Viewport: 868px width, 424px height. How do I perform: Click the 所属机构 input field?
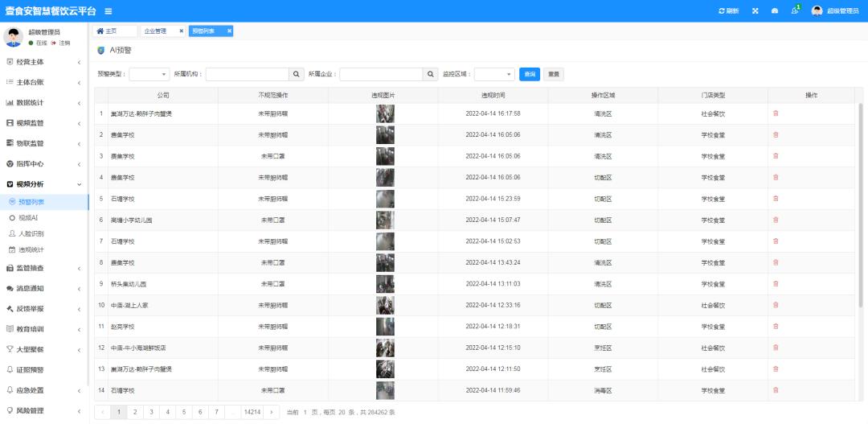pos(248,74)
